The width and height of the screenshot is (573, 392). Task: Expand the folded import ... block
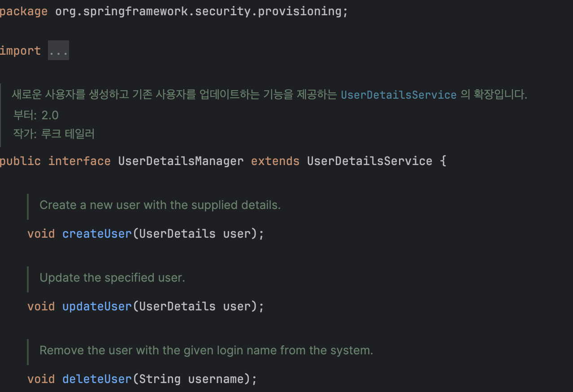click(x=58, y=51)
